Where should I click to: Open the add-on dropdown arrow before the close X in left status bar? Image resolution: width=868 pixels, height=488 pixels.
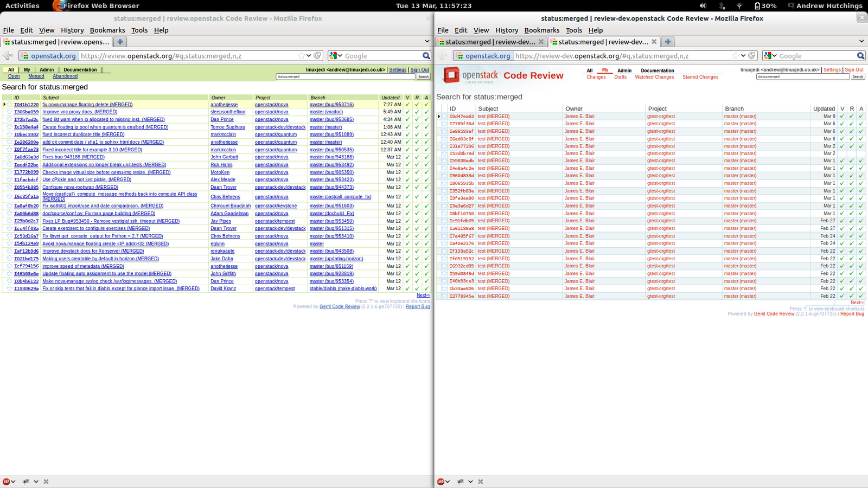tap(36, 481)
